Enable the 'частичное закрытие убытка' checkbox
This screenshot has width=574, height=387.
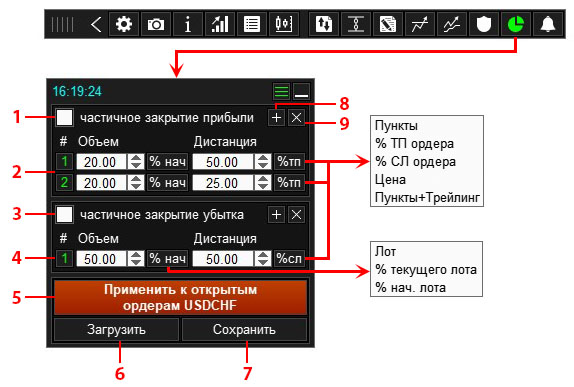coord(64,214)
